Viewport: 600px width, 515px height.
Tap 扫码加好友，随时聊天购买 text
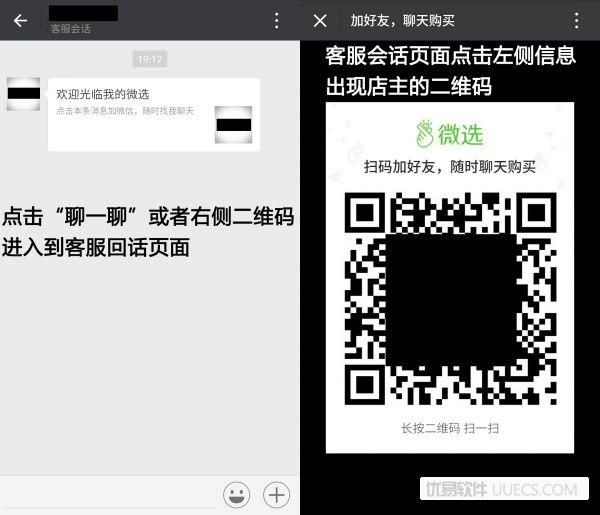[x=450, y=167]
